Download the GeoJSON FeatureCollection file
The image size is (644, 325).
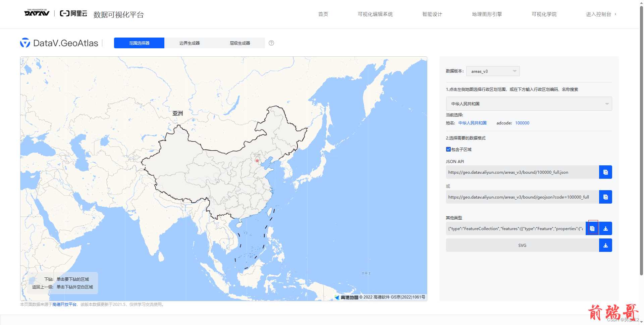click(x=605, y=228)
